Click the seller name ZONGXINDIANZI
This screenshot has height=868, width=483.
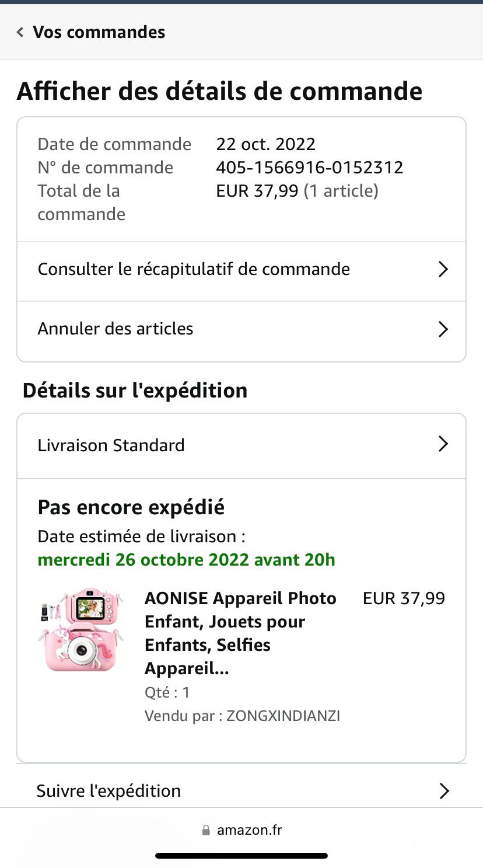tap(283, 716)
